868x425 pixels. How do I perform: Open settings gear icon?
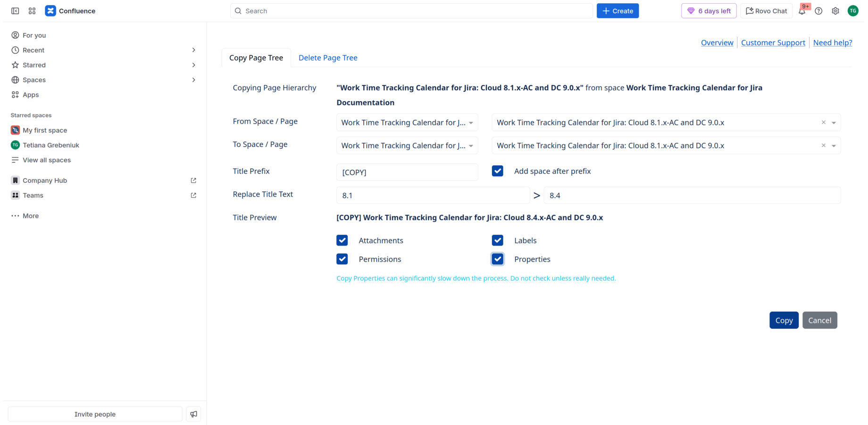coord(835,11)
